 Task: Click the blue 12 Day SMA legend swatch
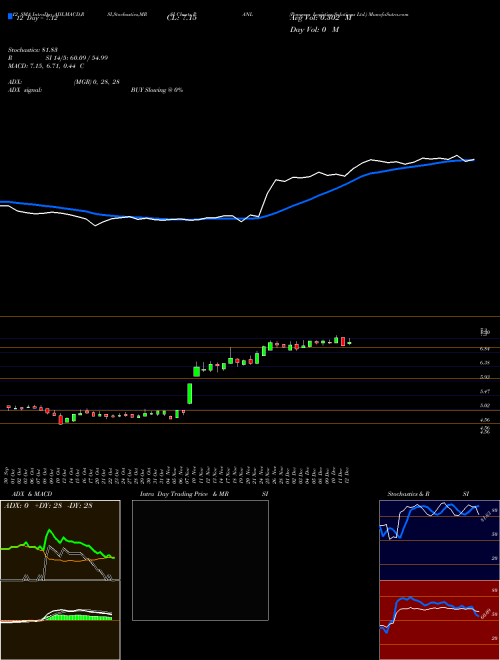tap(10, 17)
